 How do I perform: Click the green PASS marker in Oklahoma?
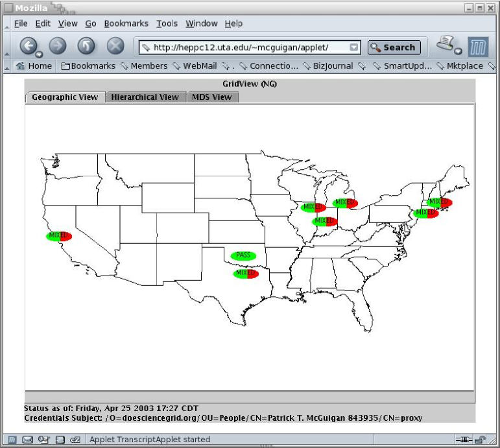coord(243,255)
